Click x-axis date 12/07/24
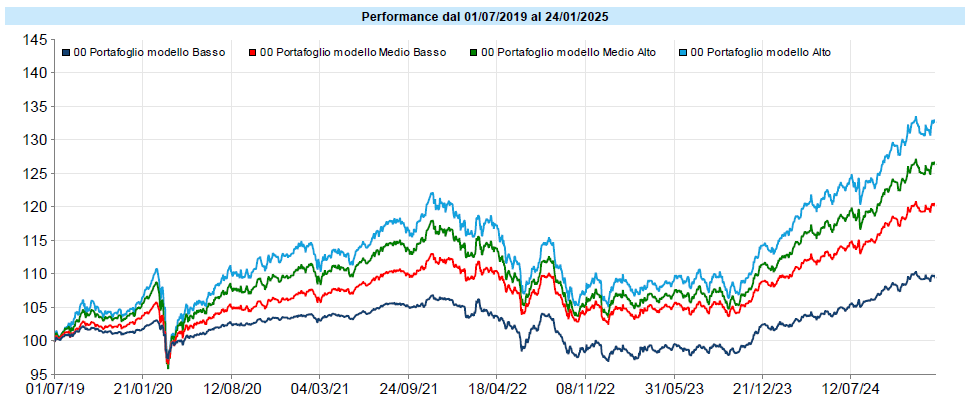 tap(850, 390)
